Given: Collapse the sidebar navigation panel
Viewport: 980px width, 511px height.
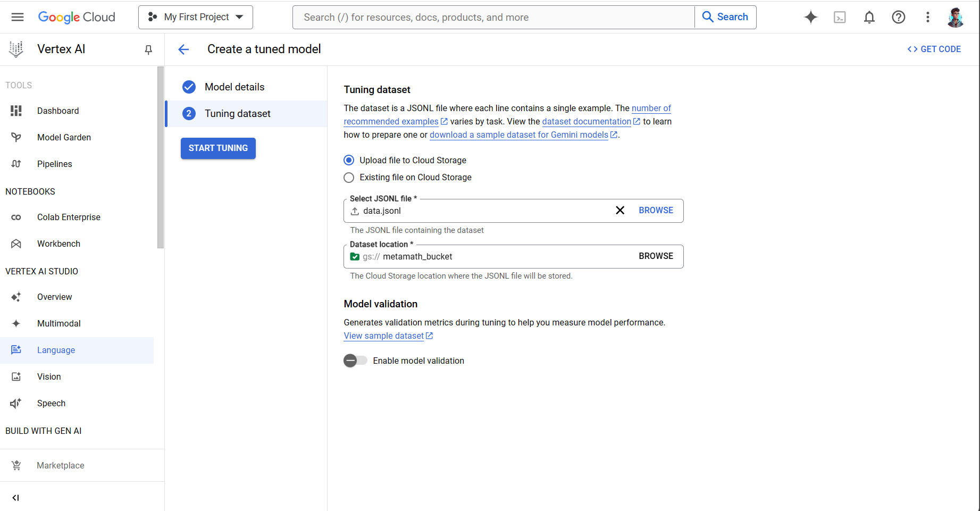Looking at the screenshot, I should [x=16, y=498].
